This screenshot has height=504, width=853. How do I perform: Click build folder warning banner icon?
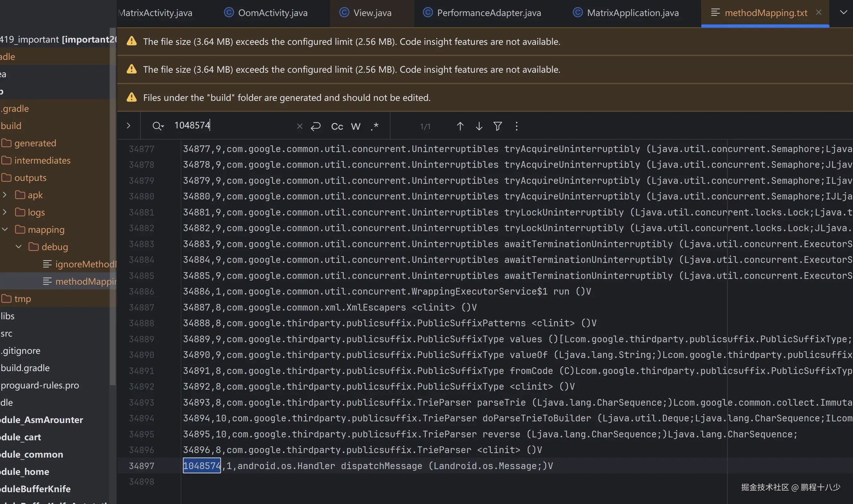pos(131,97)
